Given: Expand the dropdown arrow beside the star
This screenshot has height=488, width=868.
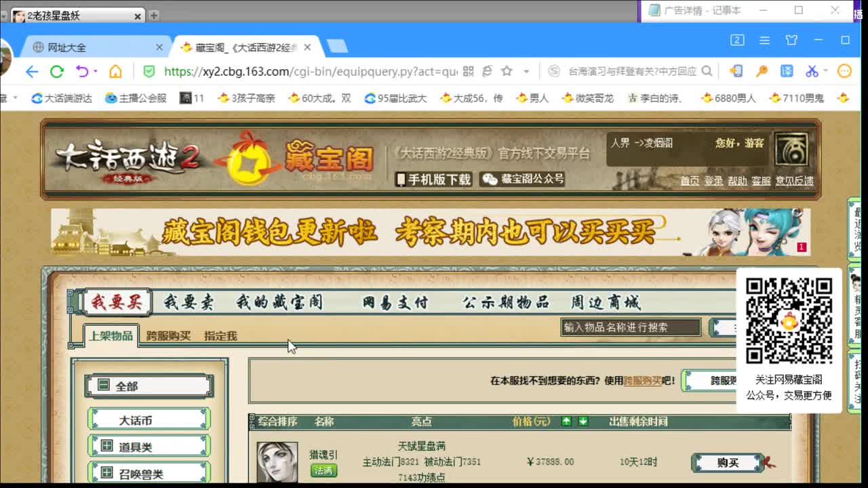Looking at the screenshot, I should (x=526, y=71).
